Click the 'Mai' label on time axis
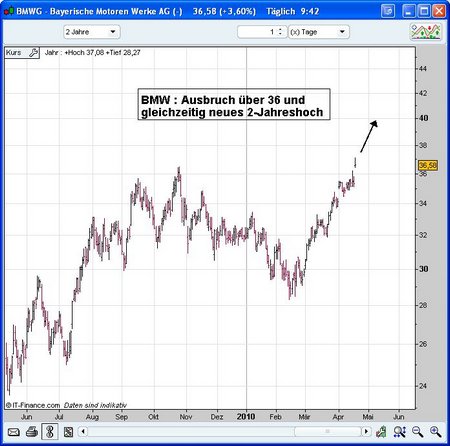This screenshot has width=450, height=446. pyautogui.click(x=368, y=417)
